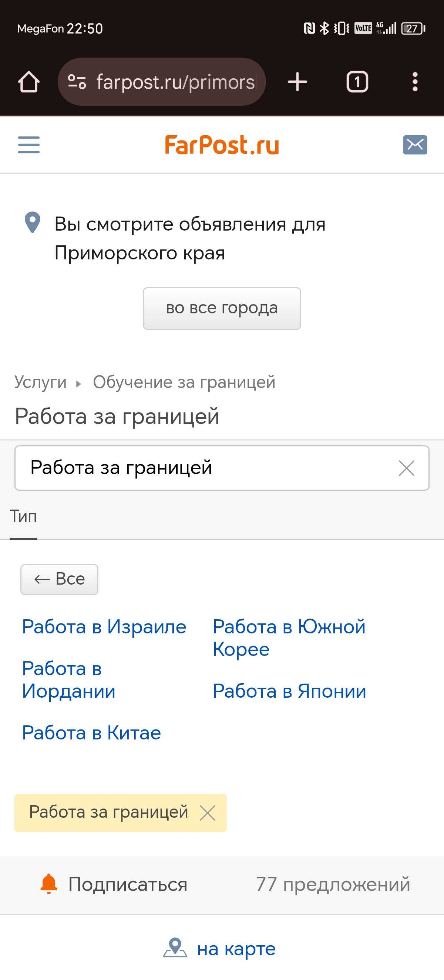Open the 'Услуги' breadcrumb

(x=40, y=382)
